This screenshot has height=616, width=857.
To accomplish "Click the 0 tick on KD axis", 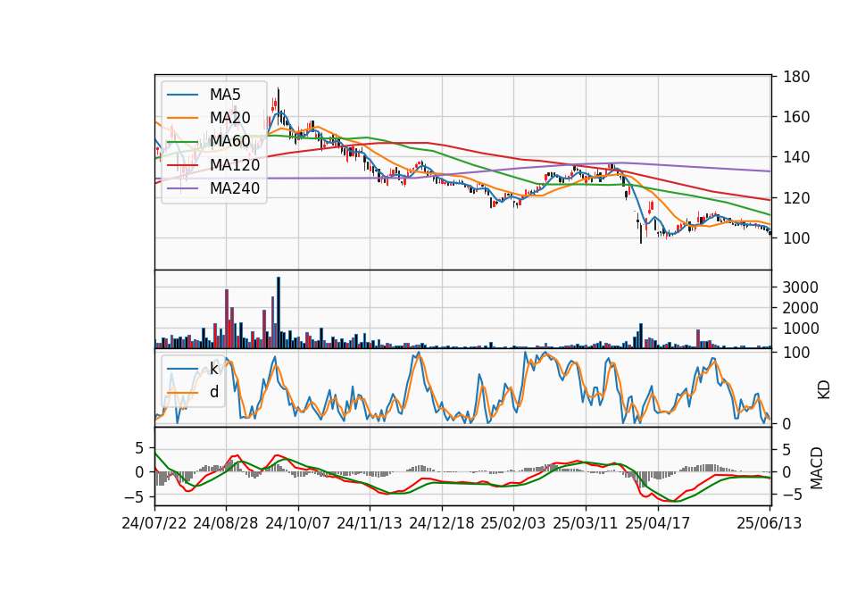I will pos(787,423).
